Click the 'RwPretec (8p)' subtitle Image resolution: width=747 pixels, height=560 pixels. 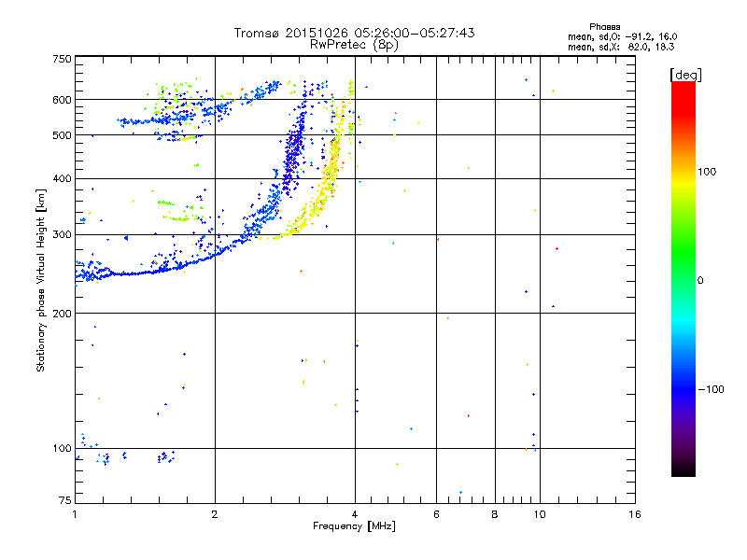[354, 45]
